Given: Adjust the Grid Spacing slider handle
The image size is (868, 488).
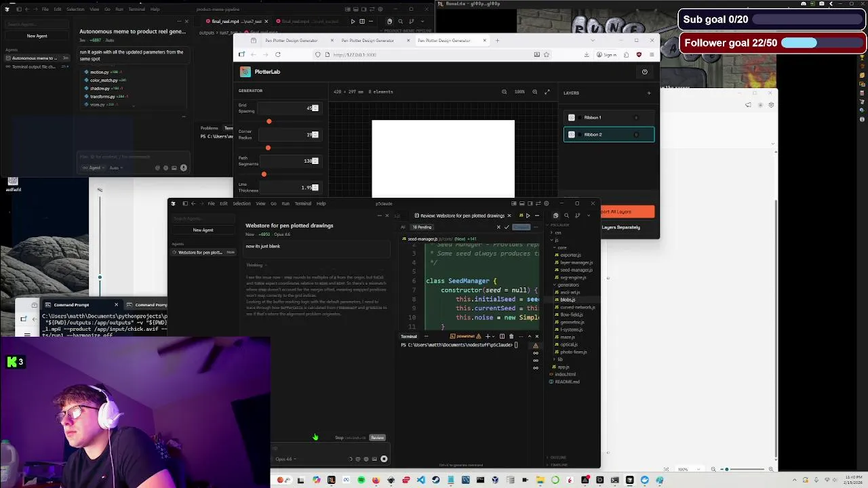Looking at the screenshot, I should point(269,121).
